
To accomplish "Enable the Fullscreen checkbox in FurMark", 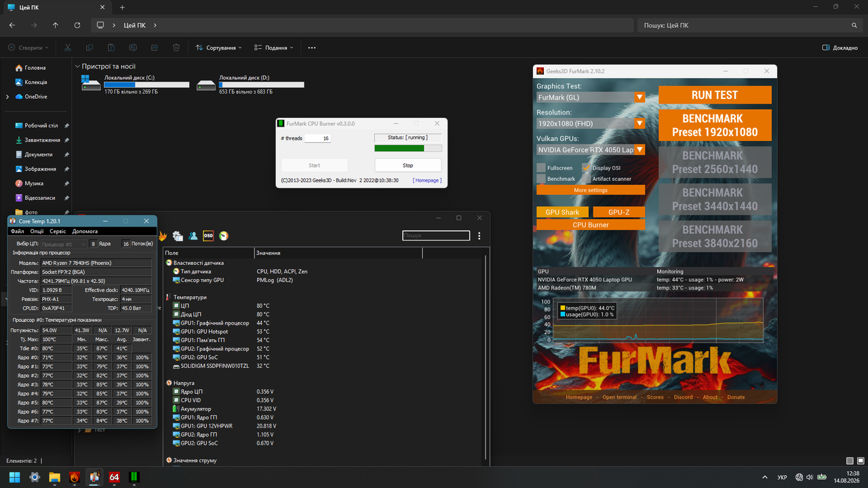I will point(541,167).
